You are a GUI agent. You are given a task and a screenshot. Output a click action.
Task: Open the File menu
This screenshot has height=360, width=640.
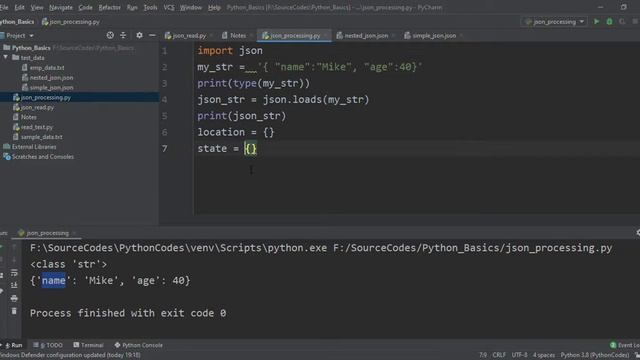pos(4,7)
